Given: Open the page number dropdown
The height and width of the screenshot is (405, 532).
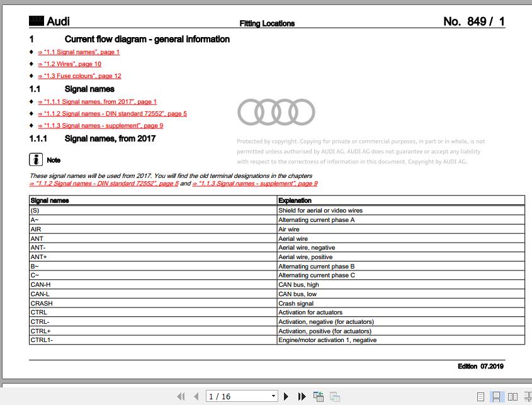Looking at the screenshot, I should click(273, 396).
